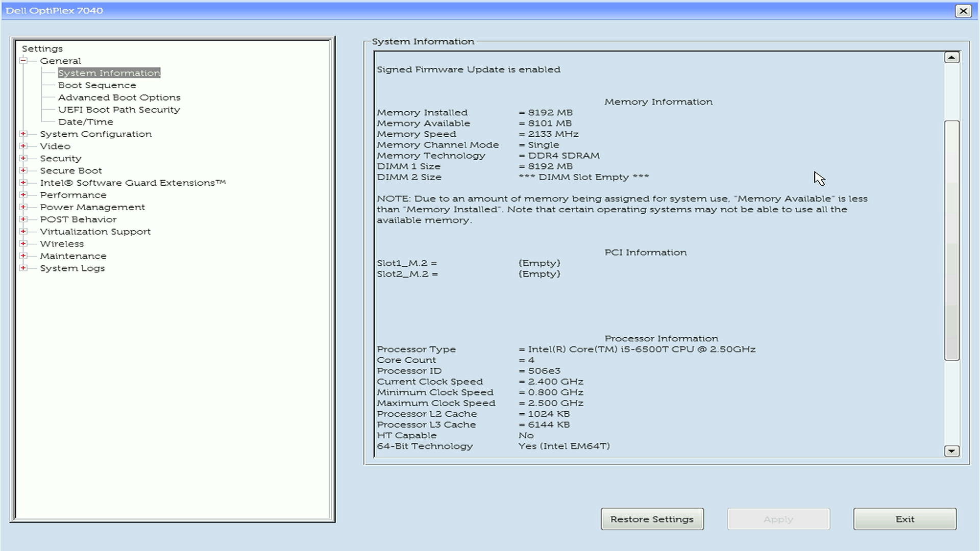980x551 pixels.
Task: Click the Settings tree root label
Action: 42,48
